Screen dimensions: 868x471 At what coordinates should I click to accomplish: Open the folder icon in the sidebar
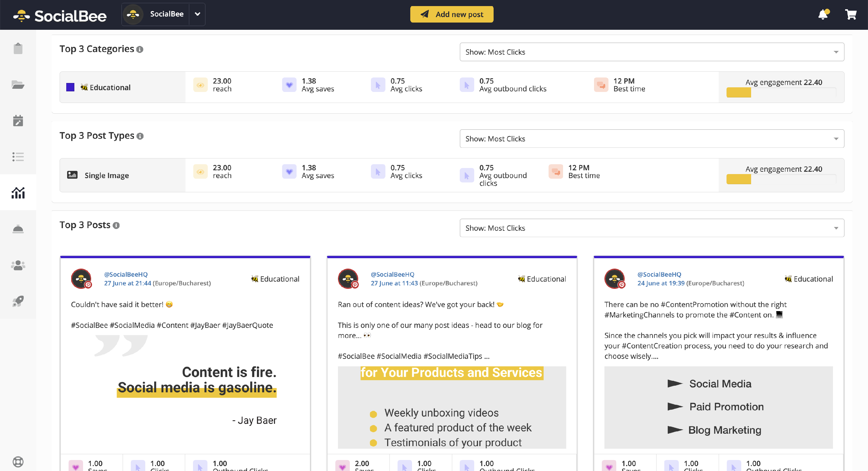click(18, 84)
